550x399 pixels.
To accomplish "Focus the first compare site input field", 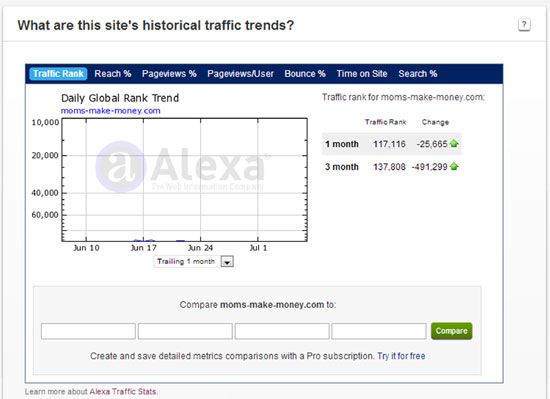I will (x=88, y=331).
